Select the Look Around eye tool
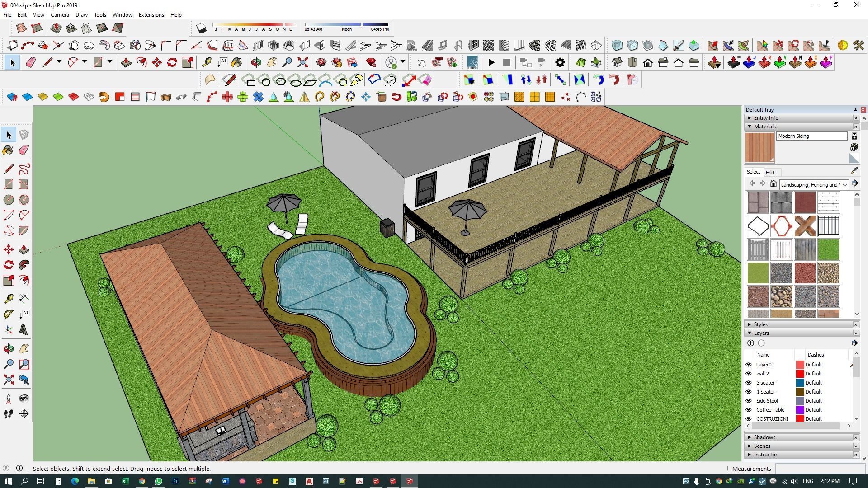 click(x=24, y=398)
